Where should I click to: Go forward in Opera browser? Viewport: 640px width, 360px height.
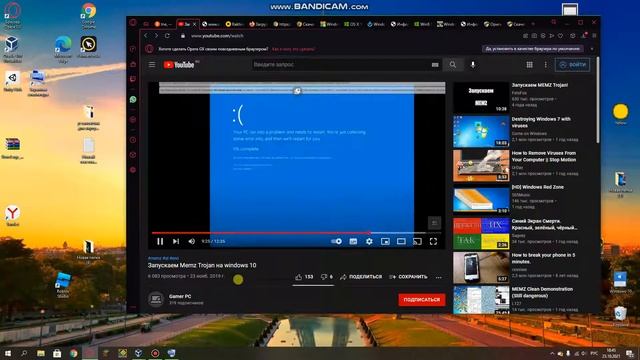[156, 36]
